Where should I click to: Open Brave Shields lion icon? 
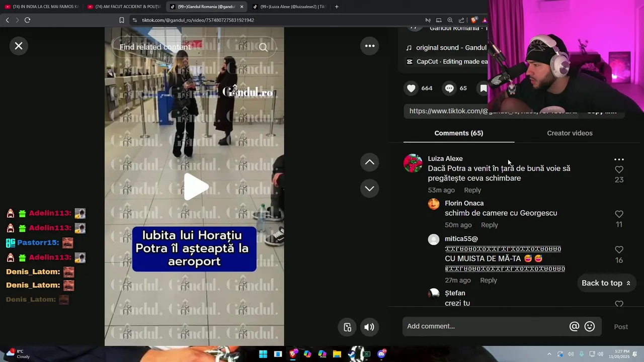(474, 20)
